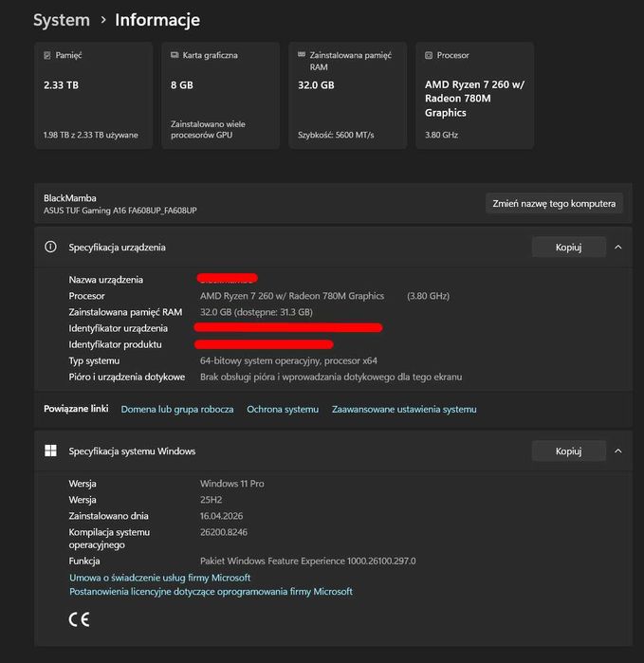The image size is (644, 663).
Task: Click the Nazwa urządzenia label
Action: point(105,280)
